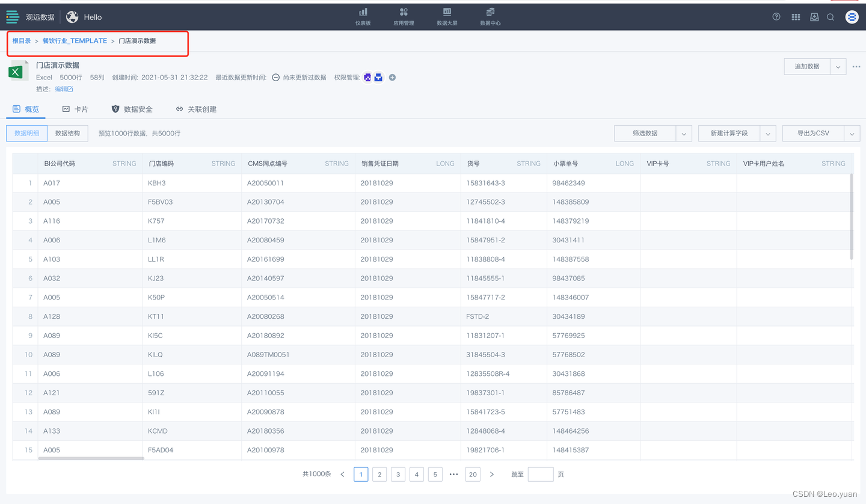This screenshot has height=504, width=866.
Task: Click the 导出为CSV button
Action: point(814,133)
